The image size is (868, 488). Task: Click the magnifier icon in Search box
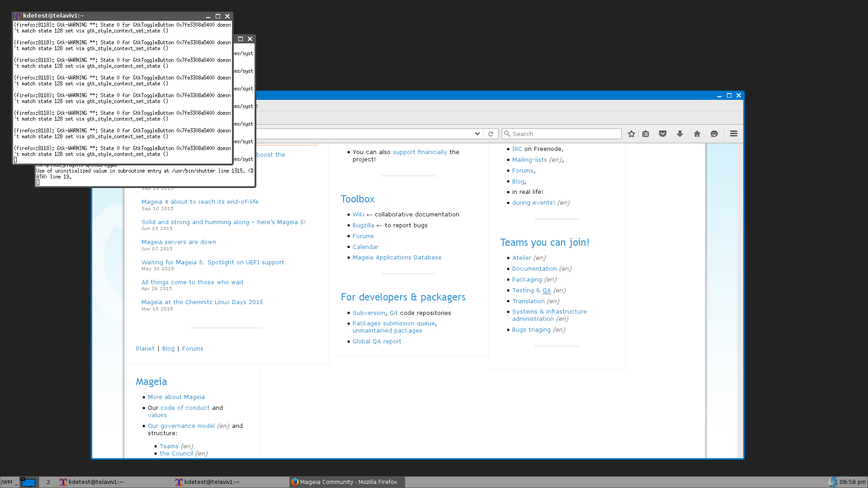tap(507, 134)
